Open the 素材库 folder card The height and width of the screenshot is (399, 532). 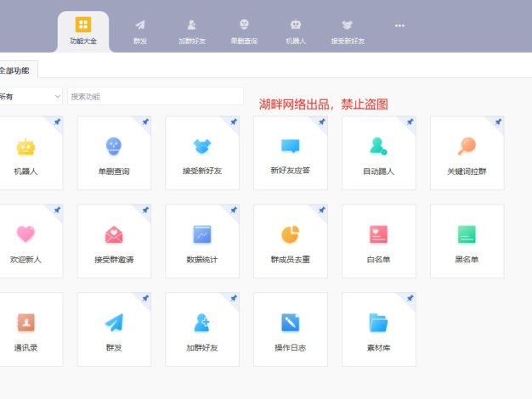click(x=379, y=329)
